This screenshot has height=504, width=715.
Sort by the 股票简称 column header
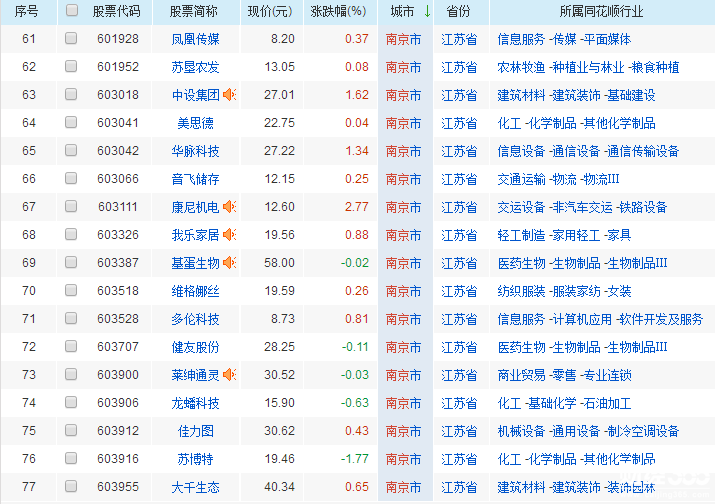coord(194,11)
